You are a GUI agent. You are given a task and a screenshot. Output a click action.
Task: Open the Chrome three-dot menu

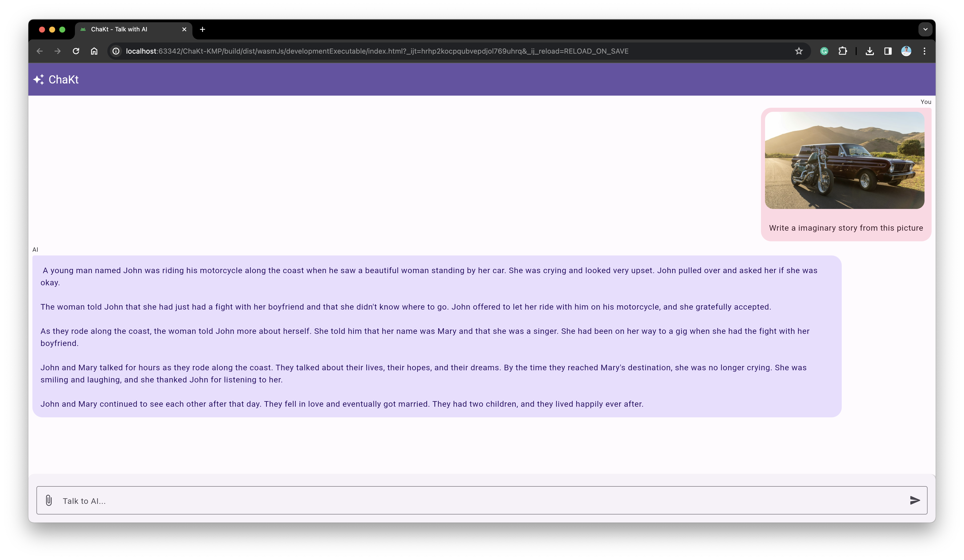point(925,51)
